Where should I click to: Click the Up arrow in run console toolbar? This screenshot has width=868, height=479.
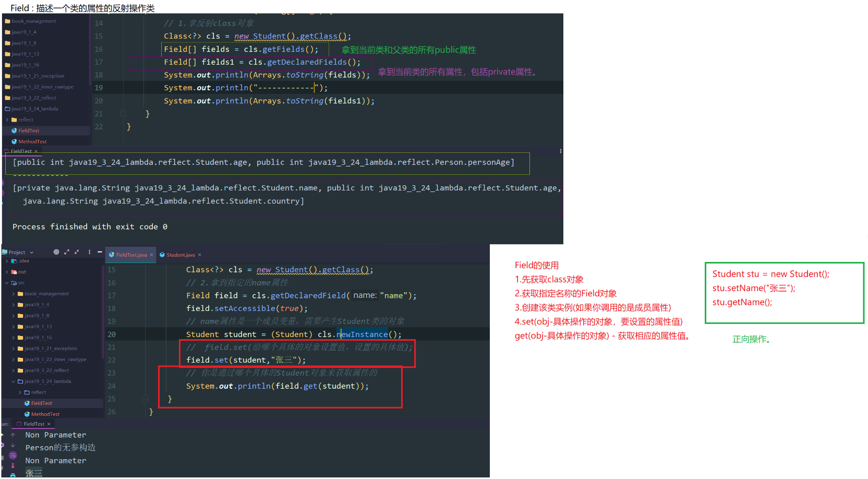click(13, 435)
